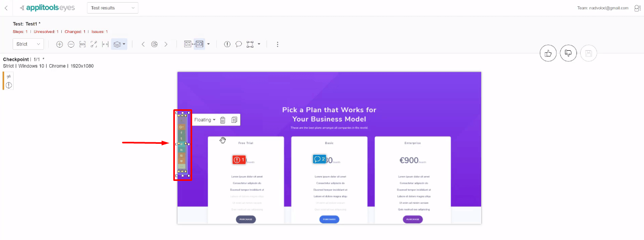This screenshot has height=240, width=644.
Task: Click the Enterprise PURCHASE button
Action: pyautogui.click(x=413, y=219)
